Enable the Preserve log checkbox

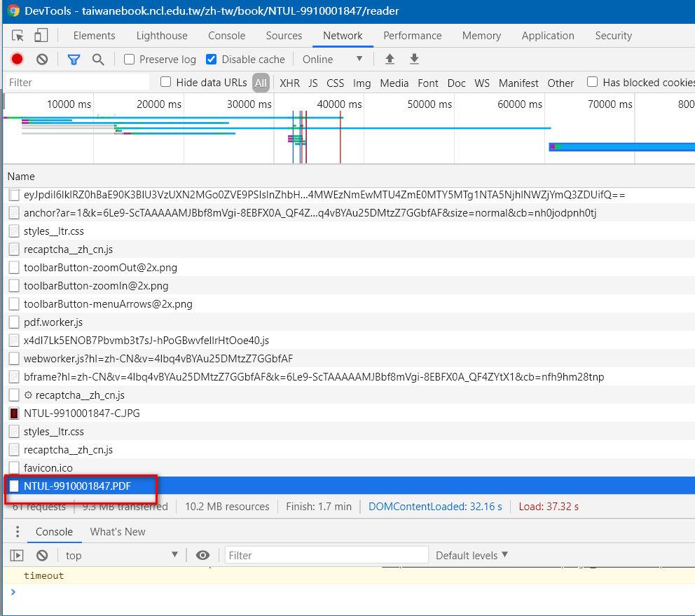pos(130,60)
